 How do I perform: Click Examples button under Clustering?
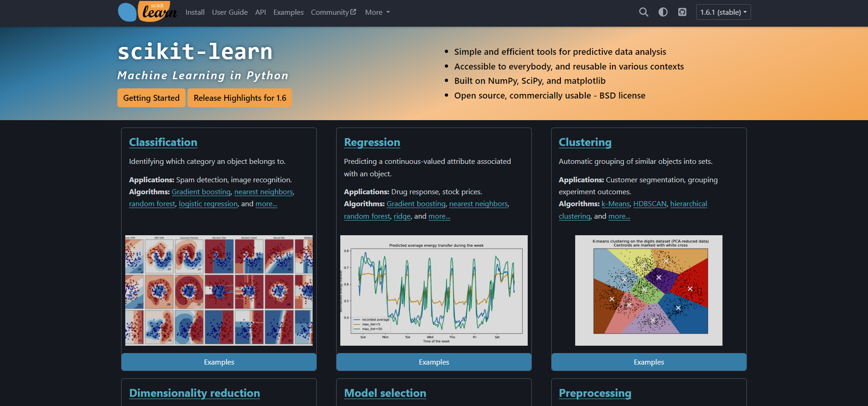pos(649,362)
